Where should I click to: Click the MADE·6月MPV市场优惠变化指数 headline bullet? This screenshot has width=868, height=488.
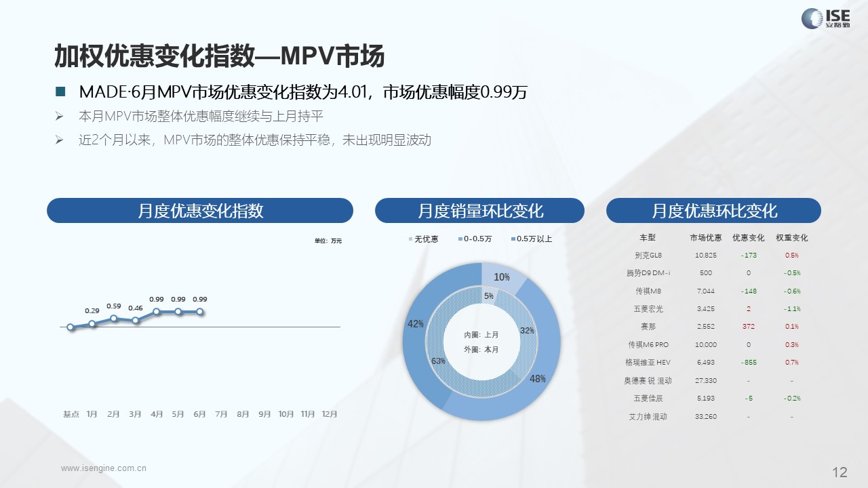click(x=302, y=92)
